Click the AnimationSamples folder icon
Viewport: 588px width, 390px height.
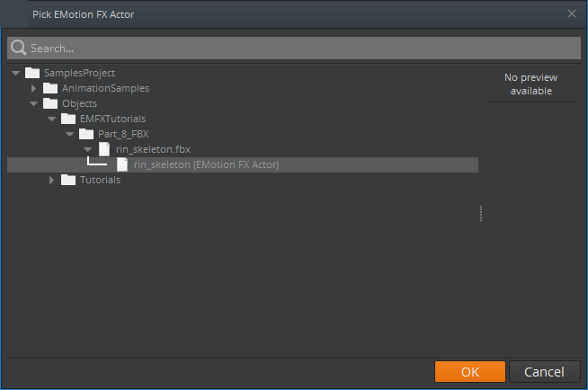tap(50, 88)
